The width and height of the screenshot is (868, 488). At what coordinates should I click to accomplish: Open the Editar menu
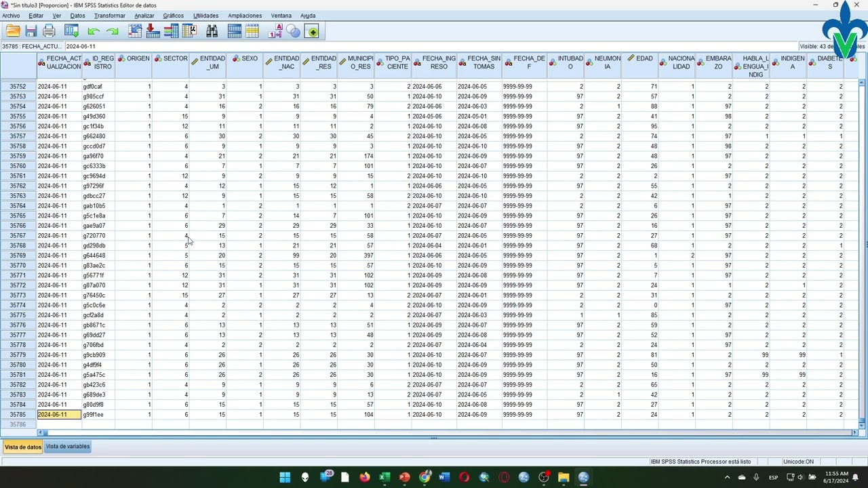[x=36, y=16]
